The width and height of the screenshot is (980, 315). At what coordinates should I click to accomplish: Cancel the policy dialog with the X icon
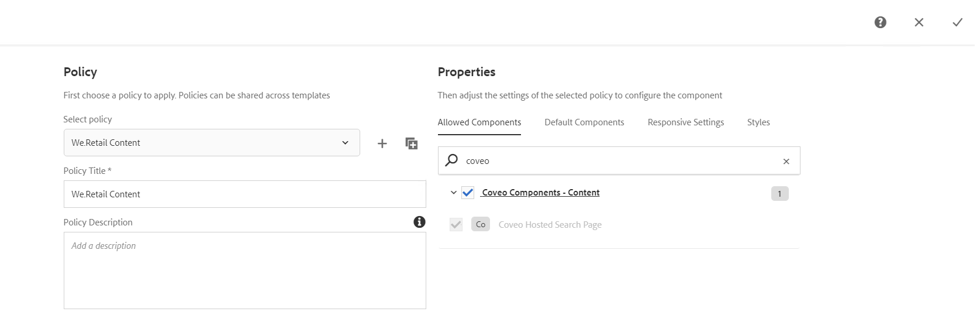tap(919, 22)
